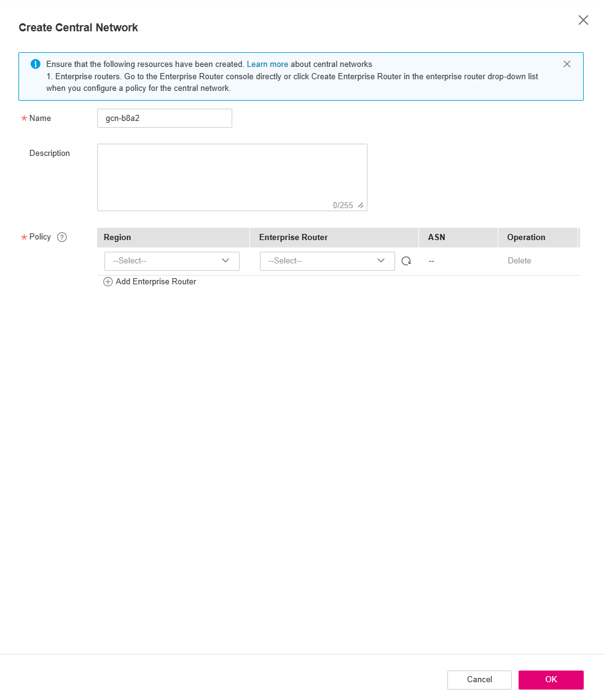Click the plus icon for Add Enterprise Router
604x700 pixels.
click(108, 282)
